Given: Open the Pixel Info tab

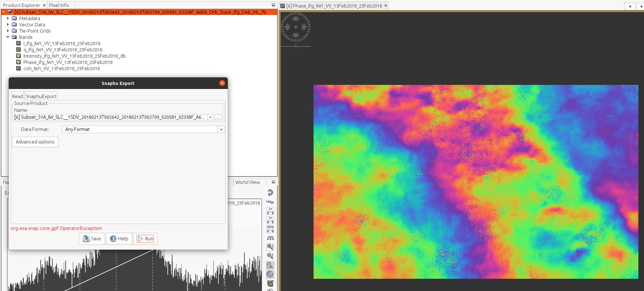Looking at the screenshot, I should coord(59,5).
